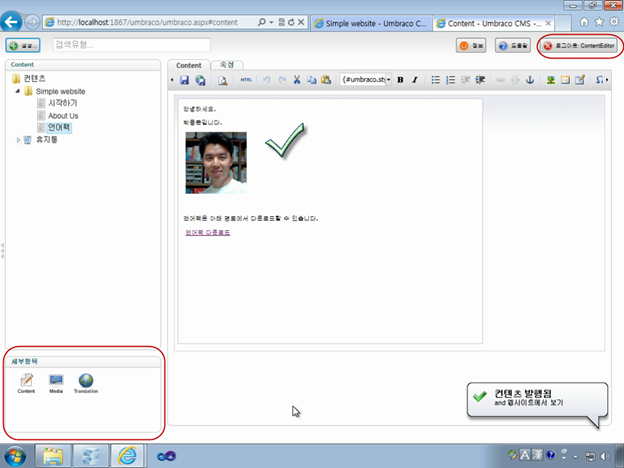Click the Insert link chain icon

click(x=500, y=80)
